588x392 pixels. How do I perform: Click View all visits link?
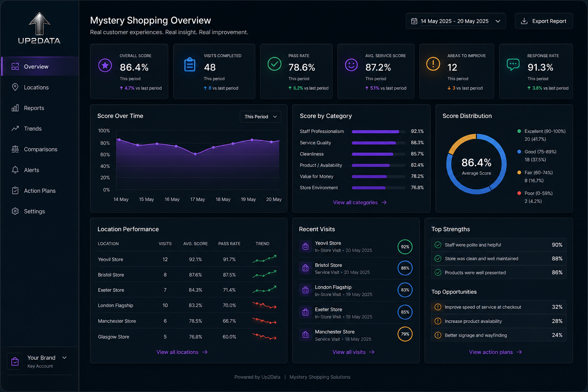pos(353,352)
